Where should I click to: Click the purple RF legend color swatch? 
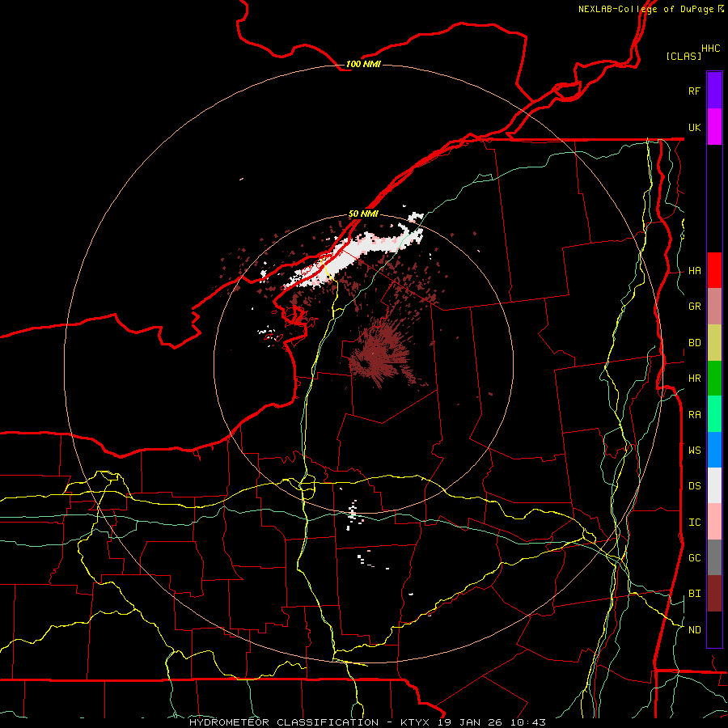(714, 90)
